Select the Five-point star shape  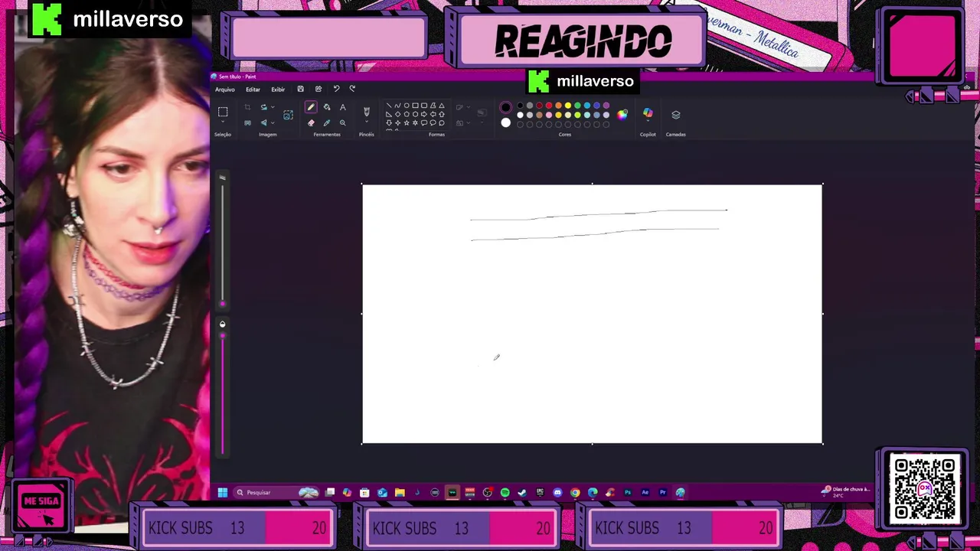tap(407, 122)
